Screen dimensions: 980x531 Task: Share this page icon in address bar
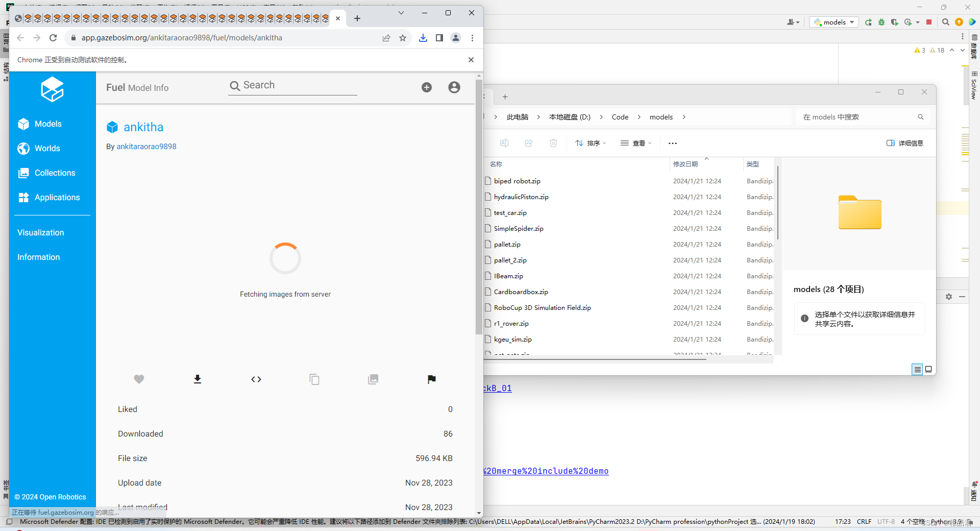(x=386, y=38)
